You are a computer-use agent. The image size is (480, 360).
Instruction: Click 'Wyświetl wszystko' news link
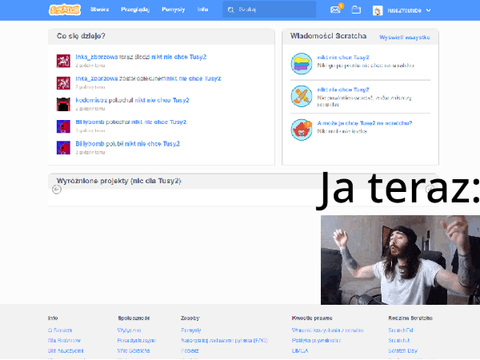tap(405, 37)
